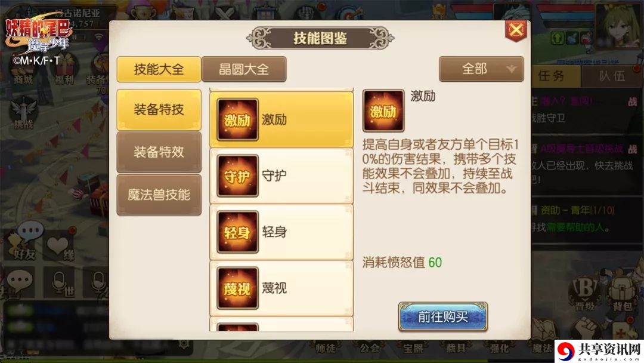Expand the 全部 filter dropdown
The width and height of the screenshot is (644, 363).
click(x=481, y=69)
